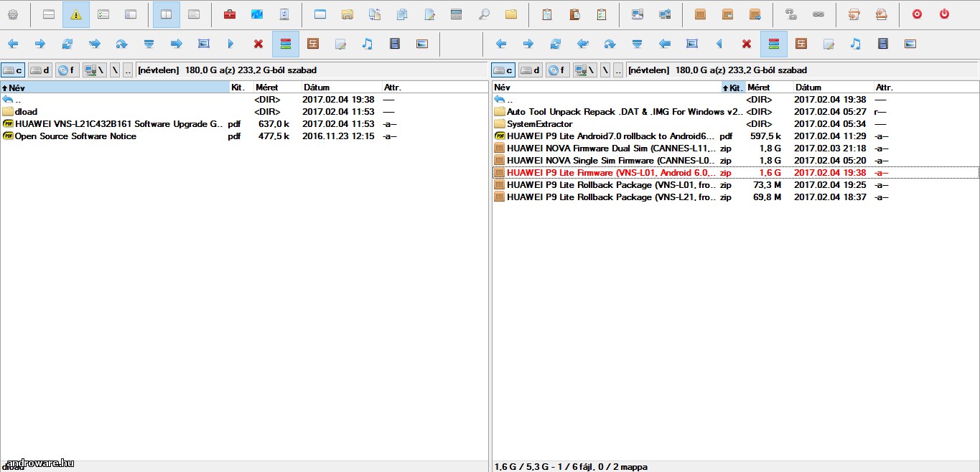Click the document with pencil edit icon
Image resolution: width=980 pixels, height=472 pixels.
429,14
